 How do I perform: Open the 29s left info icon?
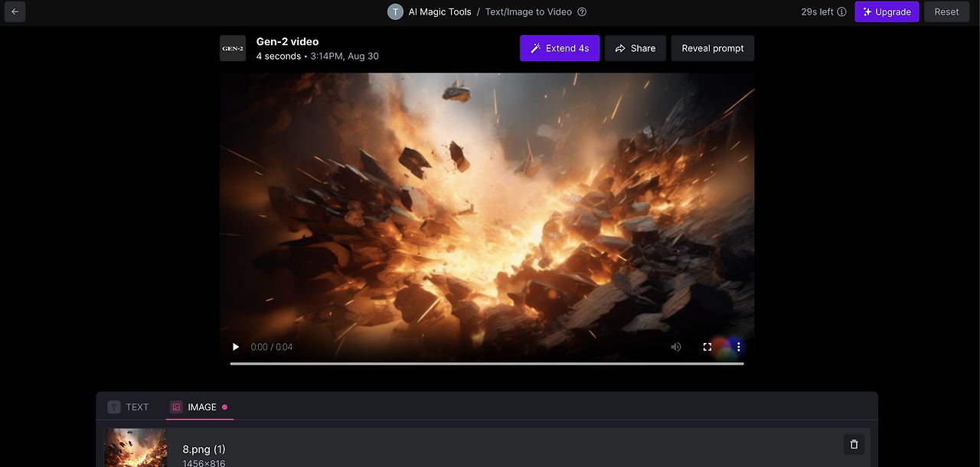(841, 11)
